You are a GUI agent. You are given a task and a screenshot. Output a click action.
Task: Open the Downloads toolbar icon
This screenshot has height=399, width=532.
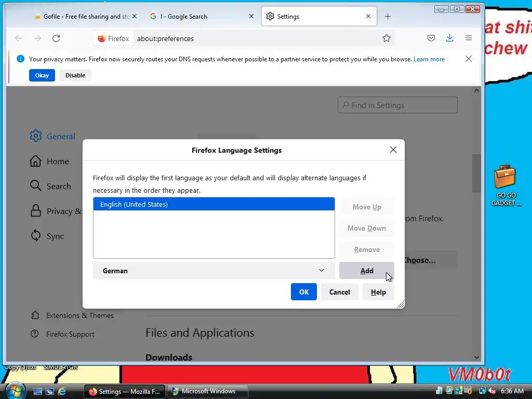(x=449, y=38)
